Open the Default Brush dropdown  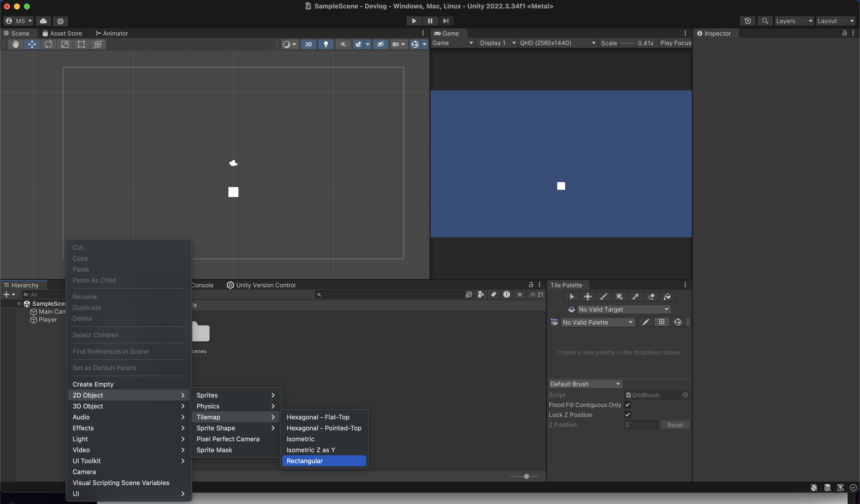[585, 384]
